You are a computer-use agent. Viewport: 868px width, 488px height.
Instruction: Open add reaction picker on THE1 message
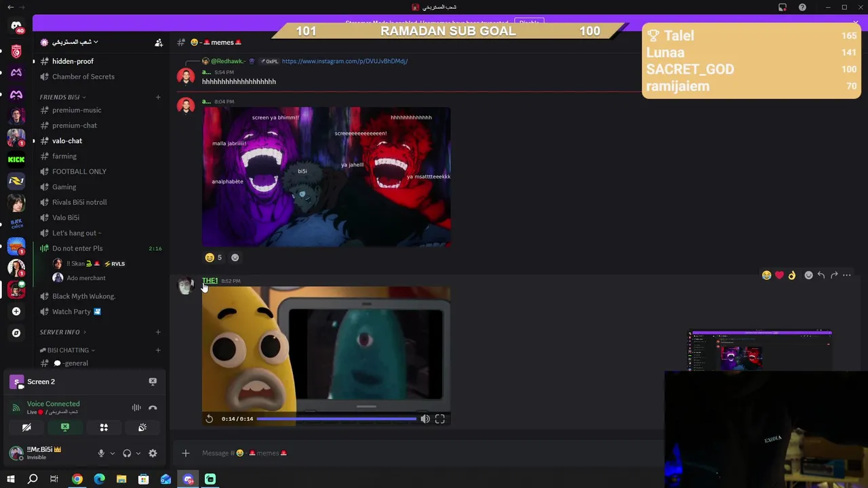pyautogui.click(x=808, y=275)
